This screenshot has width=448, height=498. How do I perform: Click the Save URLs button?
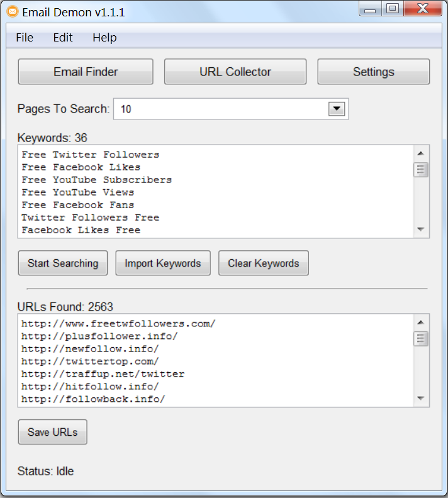52,432
